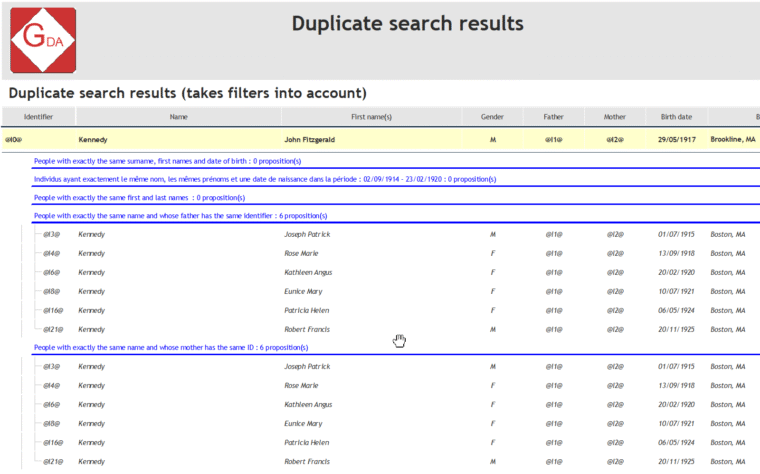Select Kathleen Angus in the father section
The image size is (760, 474).
click(x=308, y=273)
